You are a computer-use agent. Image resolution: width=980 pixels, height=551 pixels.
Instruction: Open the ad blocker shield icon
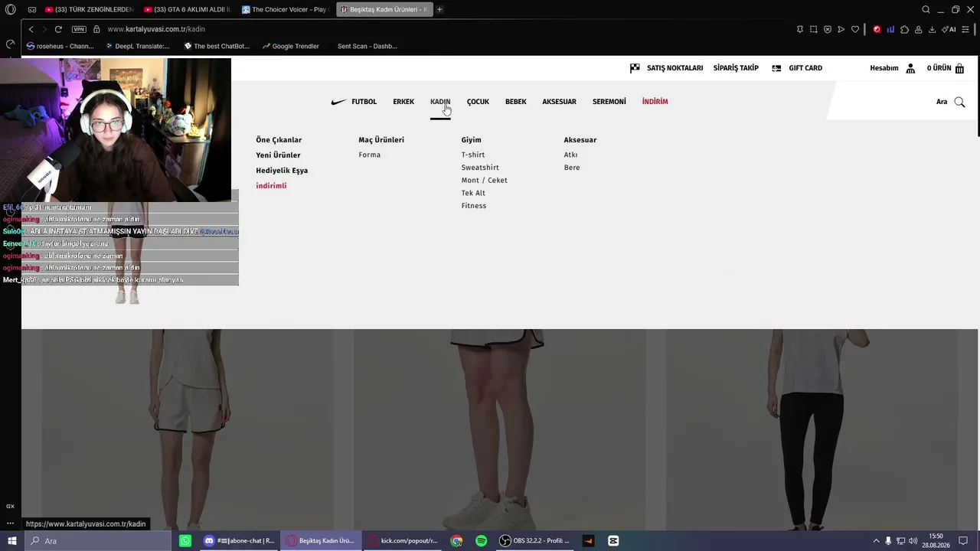coord(828,29)
